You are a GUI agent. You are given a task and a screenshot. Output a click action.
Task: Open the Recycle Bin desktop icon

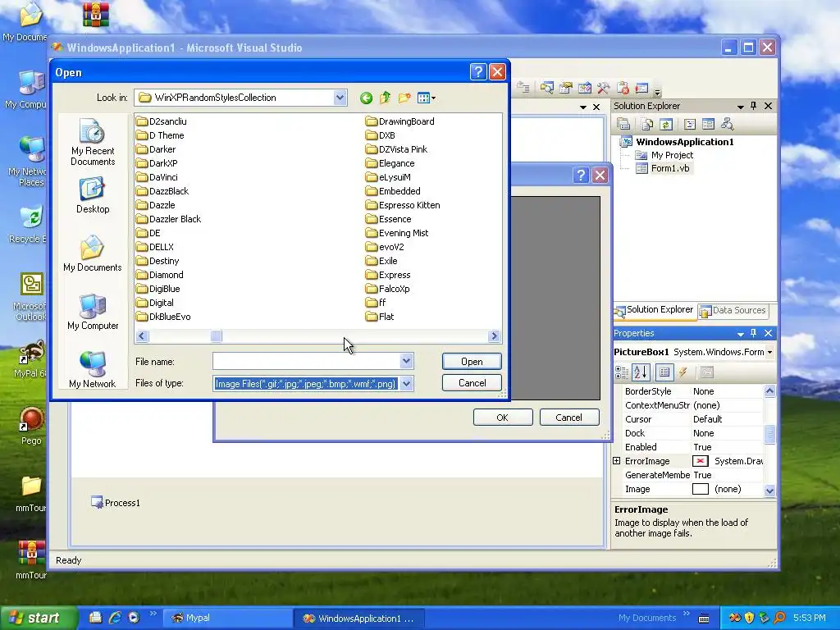coord(30,224)
